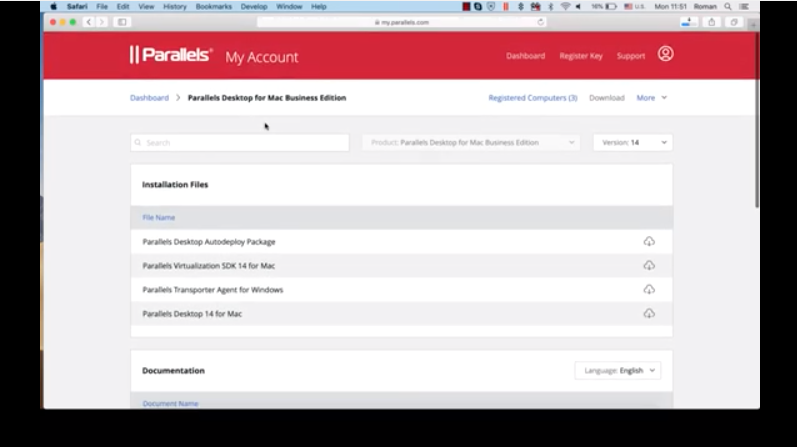Open the Window menu

pos(289,7)
